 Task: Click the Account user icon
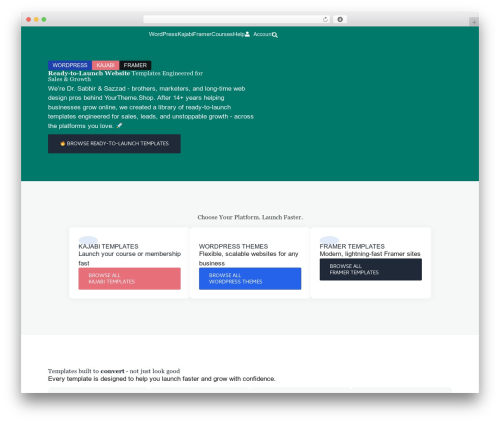click(247, 34)
